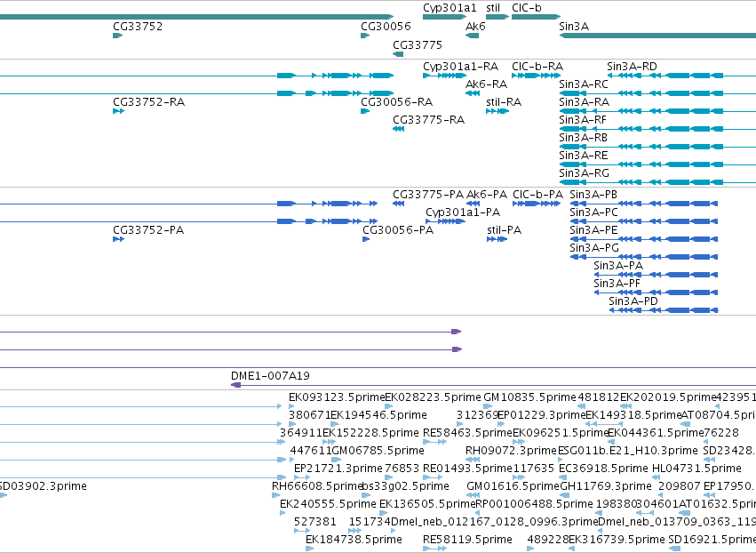This screenshot has width=756, height=553.
Task: Select the RH09072.3prime EST label
Action: tap(511, 451)
